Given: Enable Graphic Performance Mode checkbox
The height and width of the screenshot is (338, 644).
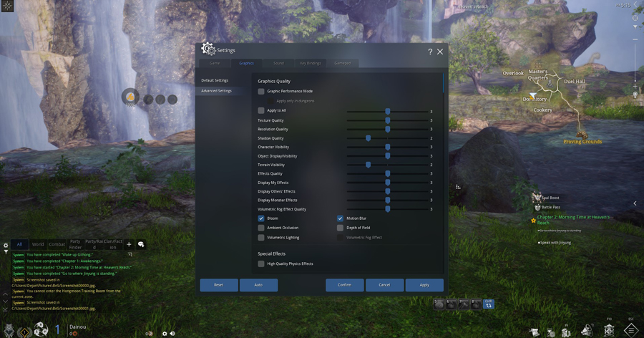Looking at the screenshot, I should tap(260, 91).
